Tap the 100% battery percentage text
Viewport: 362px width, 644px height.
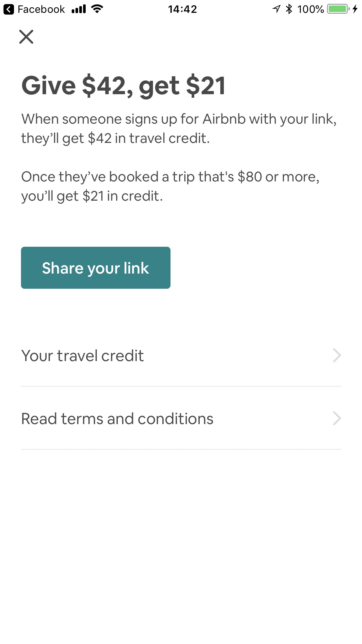[x=310, y=9]
